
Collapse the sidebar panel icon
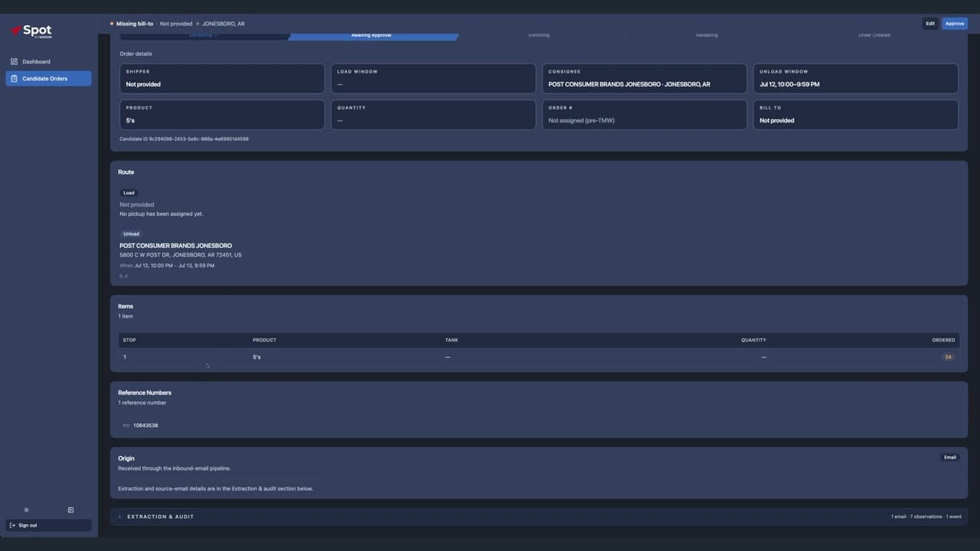coord(70,510)
